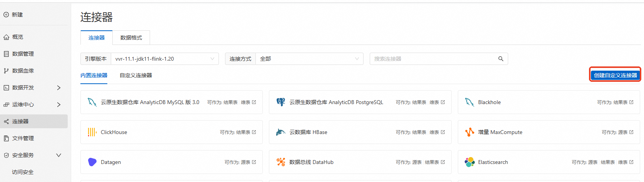Open the Blackhole connector card
This screenshot has height=182, width=644.
(x=549, y=102)
